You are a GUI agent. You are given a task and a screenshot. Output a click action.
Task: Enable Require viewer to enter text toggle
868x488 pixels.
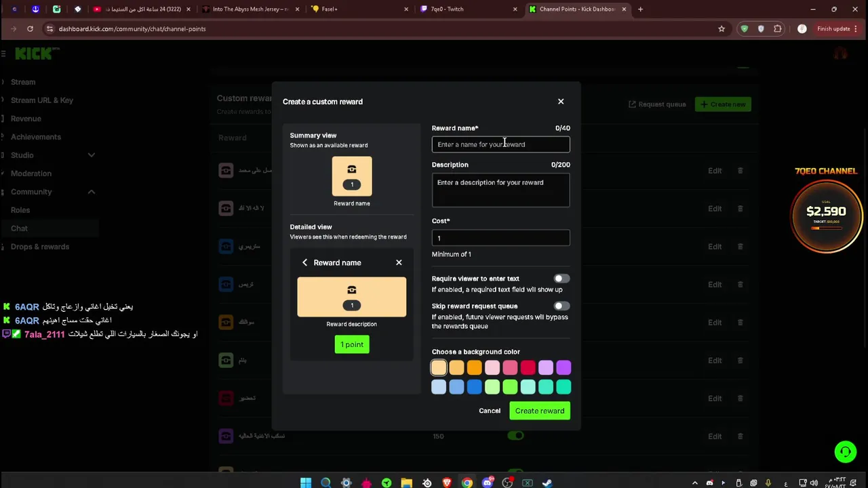pos(561,279)
